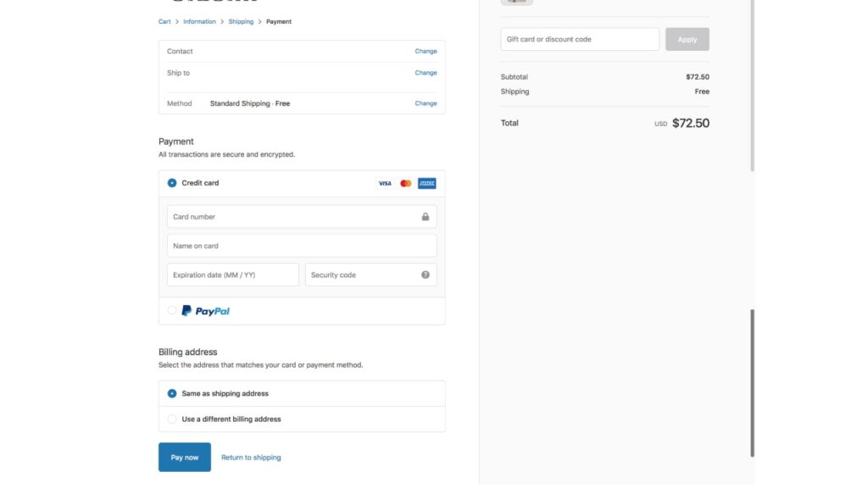Select the Credit card payment option

[x=172, y=183]
